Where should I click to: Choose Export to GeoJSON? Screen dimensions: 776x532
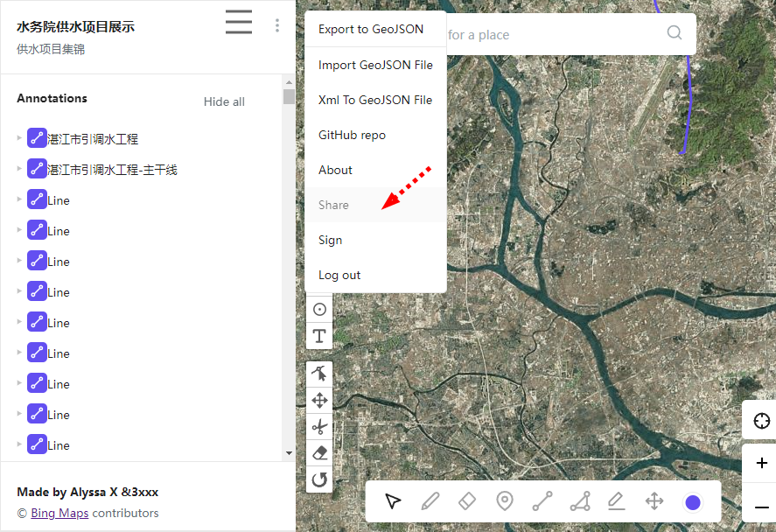point(371,29)
